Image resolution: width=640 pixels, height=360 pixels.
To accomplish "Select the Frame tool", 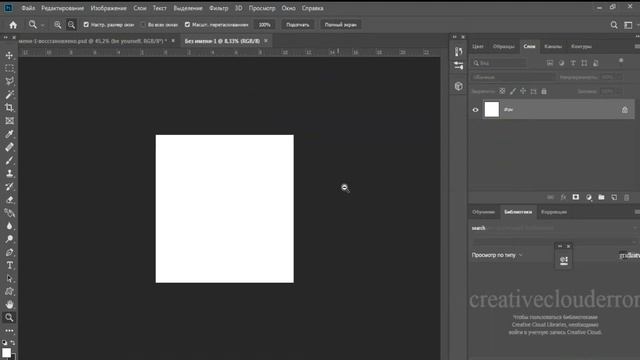I will 9,121.
